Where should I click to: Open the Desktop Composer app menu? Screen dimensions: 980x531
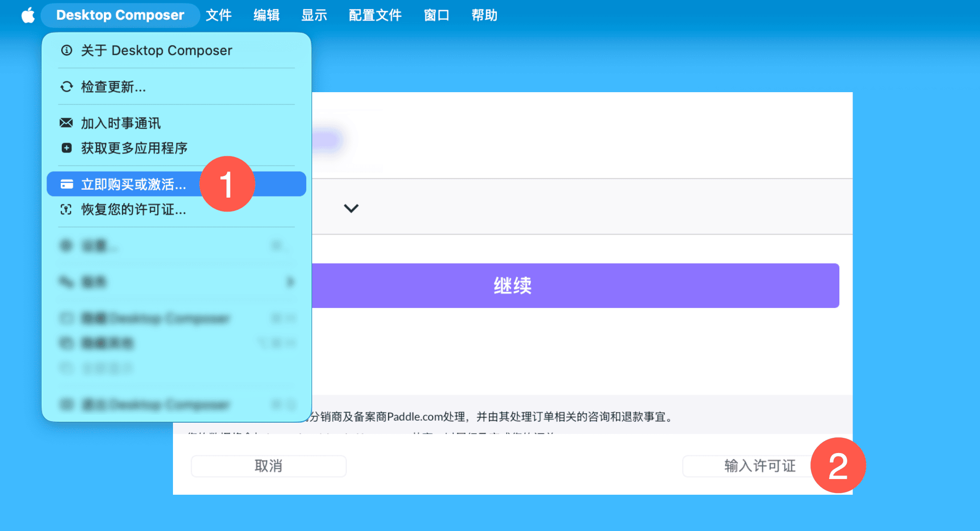tap(120, 15)
